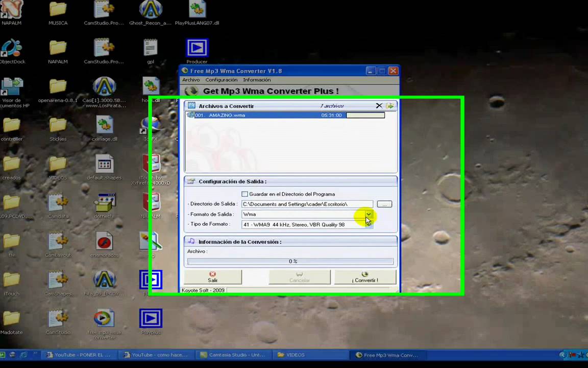
Task: Select the ObjectDock desktop shortcut
Action: [x=12, y=48]
